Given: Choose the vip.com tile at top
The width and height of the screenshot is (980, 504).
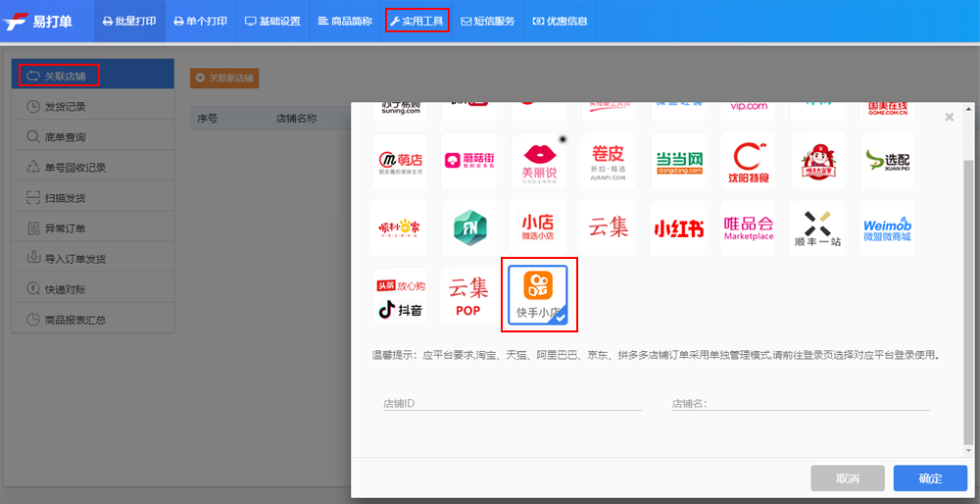Looking at the screenshot, I should [x=748, y=110].
